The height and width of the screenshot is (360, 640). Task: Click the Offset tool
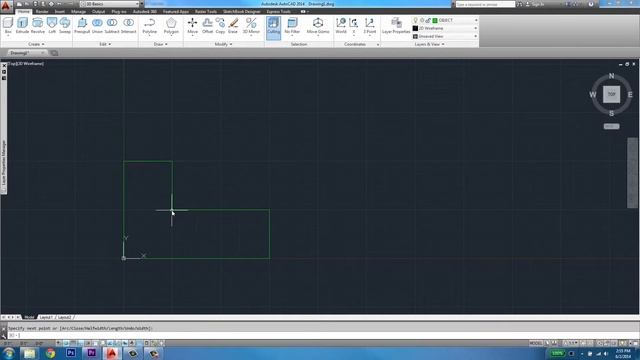pyautogui.click(x=207, y=26)
